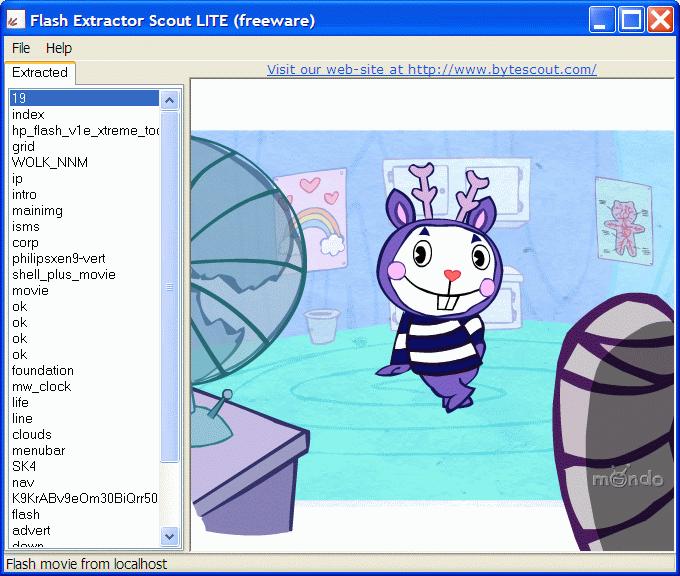
Task: Click 'Flash movie from localhost' status text
Action: (87, 564)
